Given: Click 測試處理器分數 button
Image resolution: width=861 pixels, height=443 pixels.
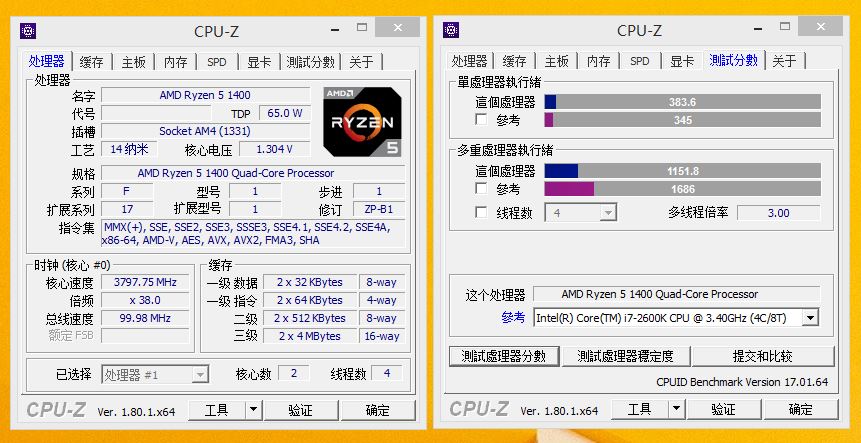Looking at the screenshot, I should point(504,356).
